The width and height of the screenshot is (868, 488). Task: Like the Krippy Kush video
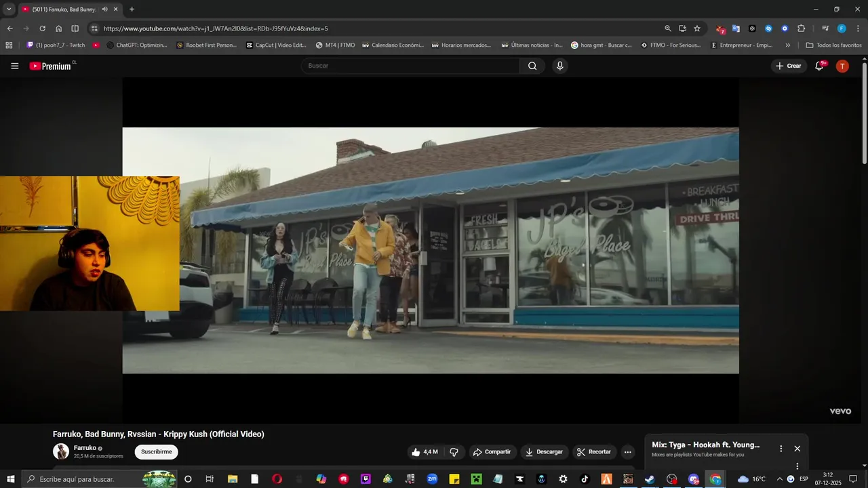425,452
